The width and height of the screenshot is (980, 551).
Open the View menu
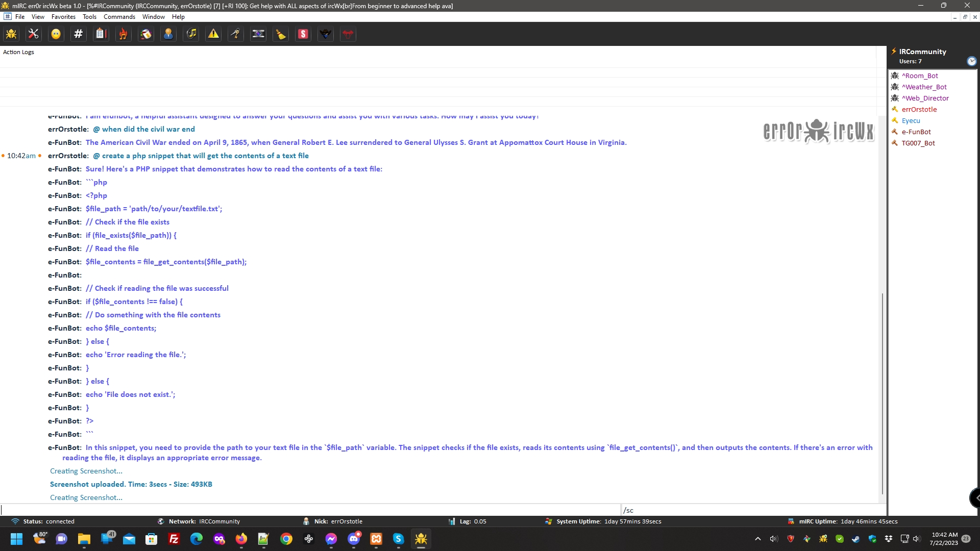click(x=38, y=17)
